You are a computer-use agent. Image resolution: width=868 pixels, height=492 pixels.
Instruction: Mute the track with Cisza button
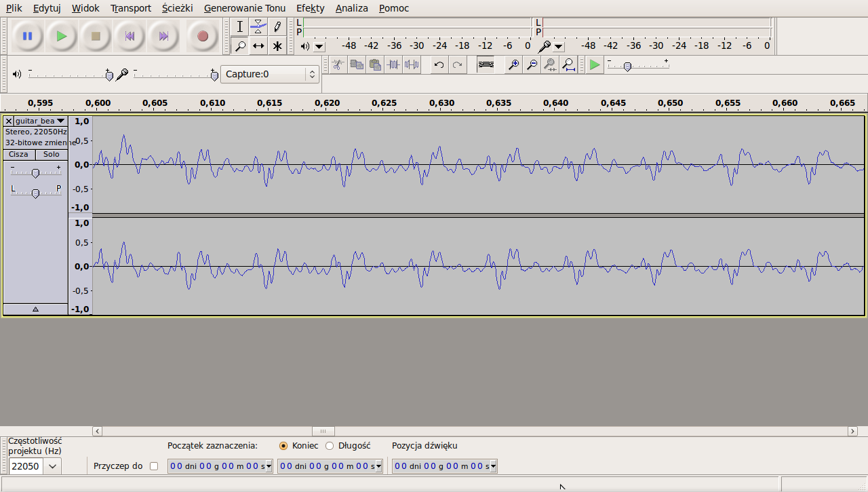(x=19, y=154)
